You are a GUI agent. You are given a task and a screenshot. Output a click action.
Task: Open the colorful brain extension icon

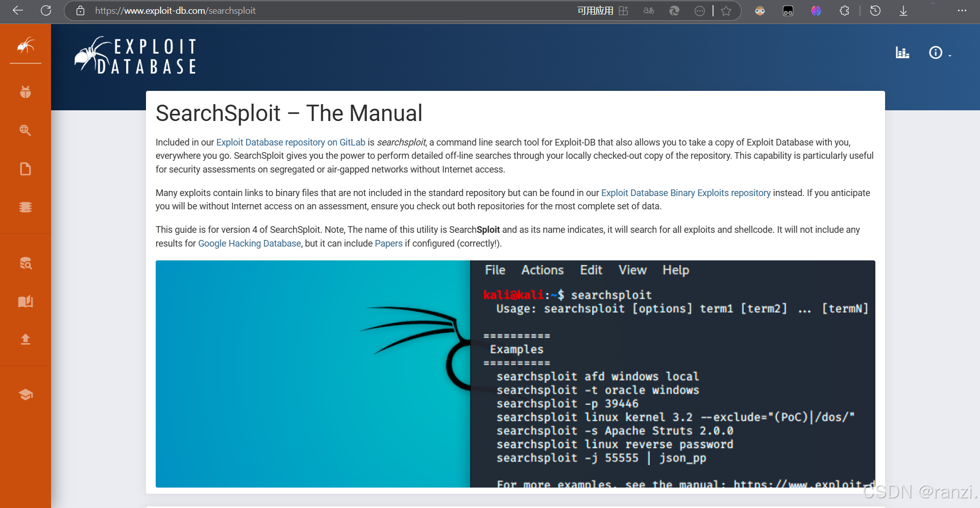[x=816, y=11]
